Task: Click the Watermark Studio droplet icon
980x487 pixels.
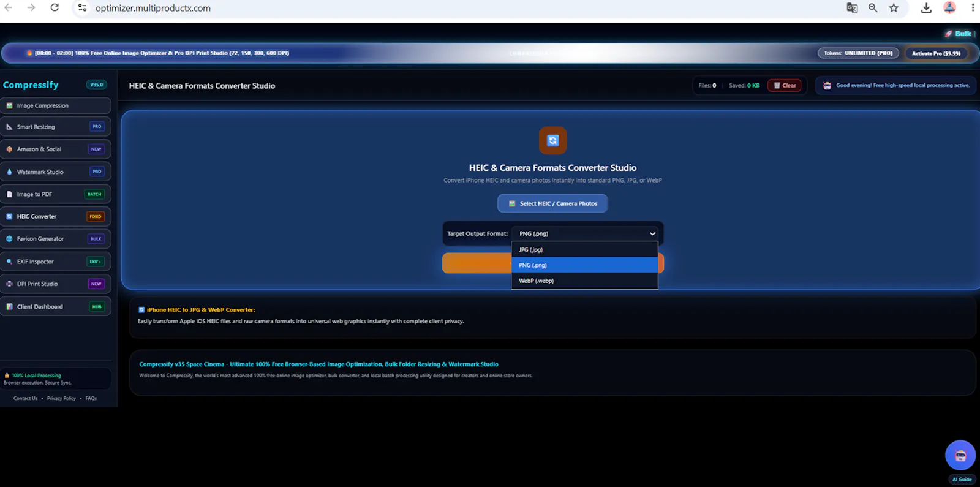Action: pyautogui.click(x=9, y=172)
